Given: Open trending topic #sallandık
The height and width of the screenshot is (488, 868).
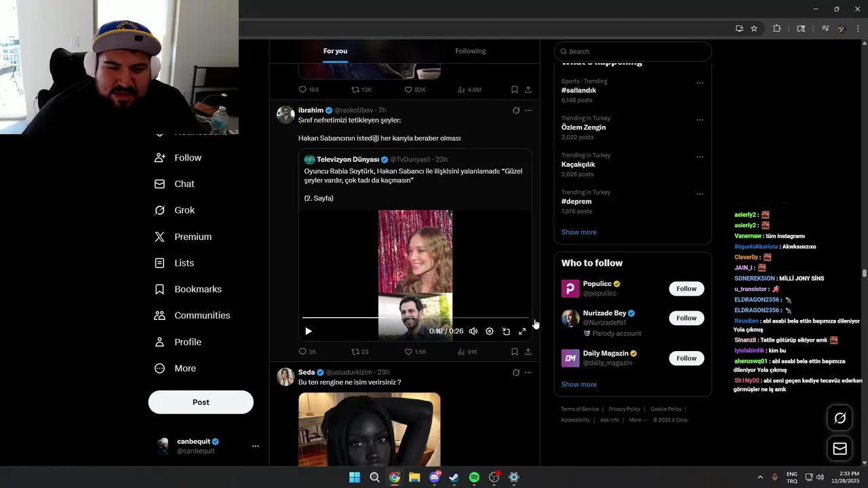Looking at the screenshot, I should click(578, 90).
